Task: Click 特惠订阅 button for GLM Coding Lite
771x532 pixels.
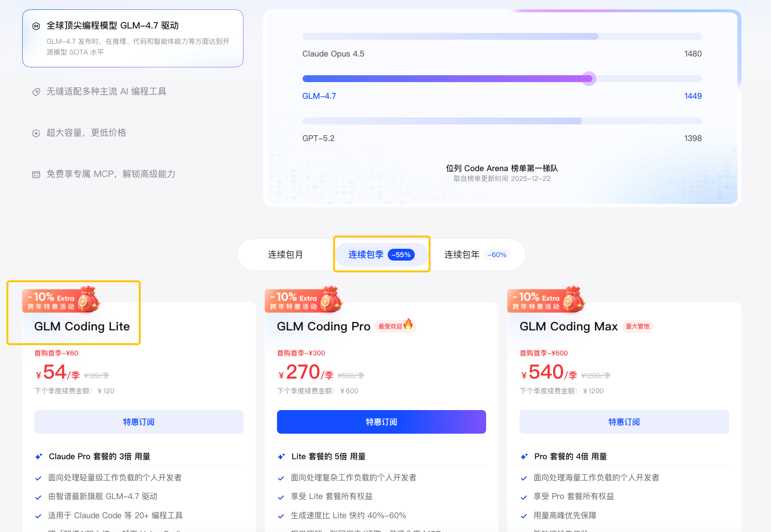Action: point(139,422)
